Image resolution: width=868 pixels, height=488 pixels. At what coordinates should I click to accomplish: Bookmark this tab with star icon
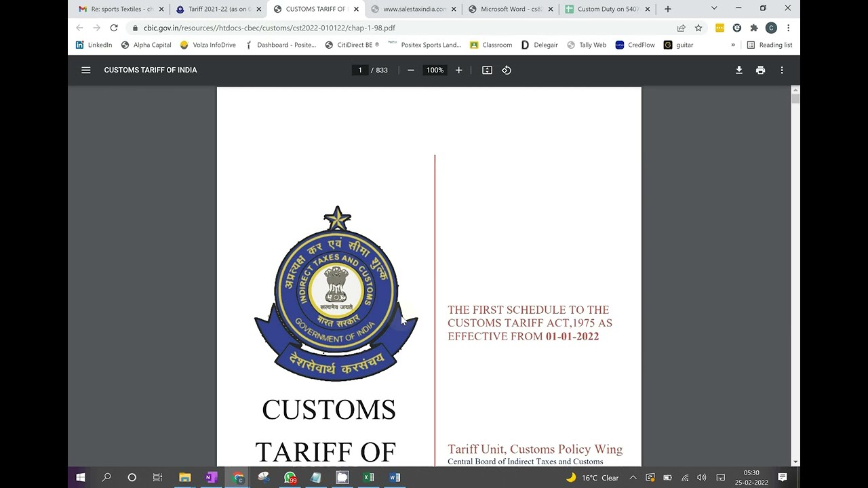point(698,28)
